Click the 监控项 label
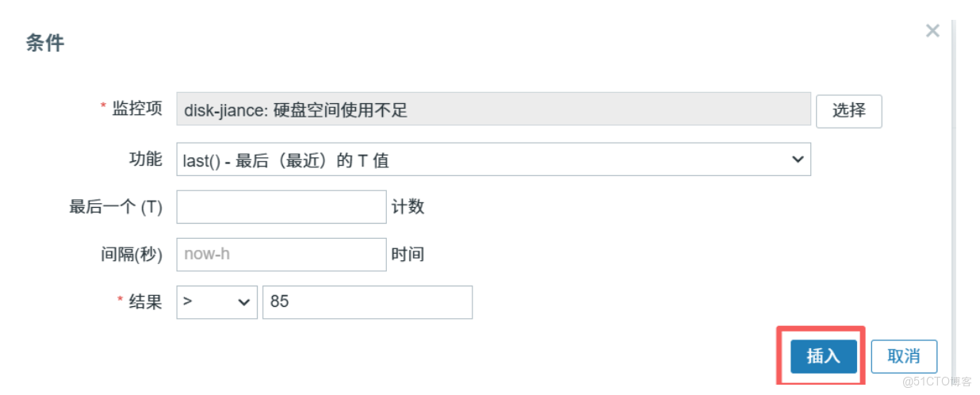This screenshot has height=395, width=980. (136, 109)
